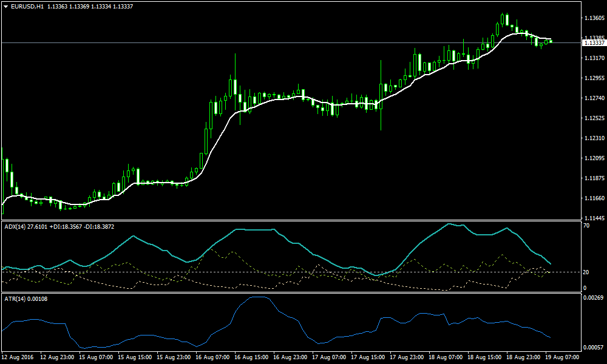Viewport: 607px width, 364px height.
Task: Click the 20 level on ADX scale
Action: pos(587,273)
